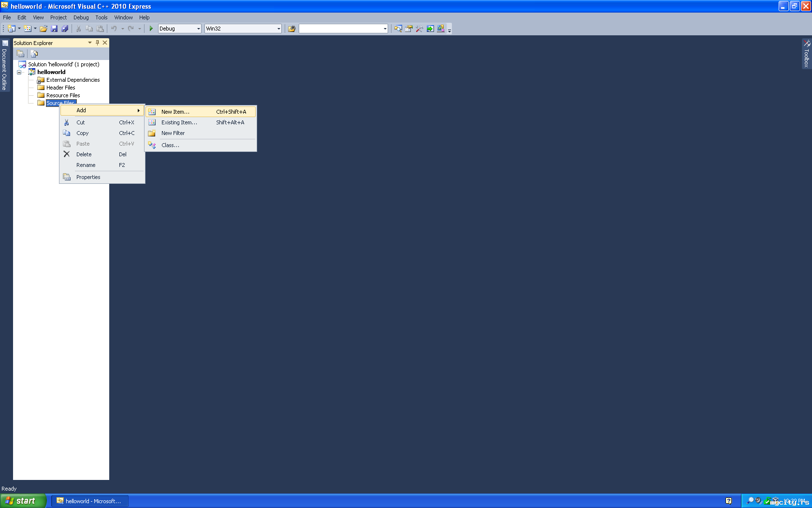812x508 pixels.
Task: Click the Find in Files toolbar icon
Action: point(291,29)
